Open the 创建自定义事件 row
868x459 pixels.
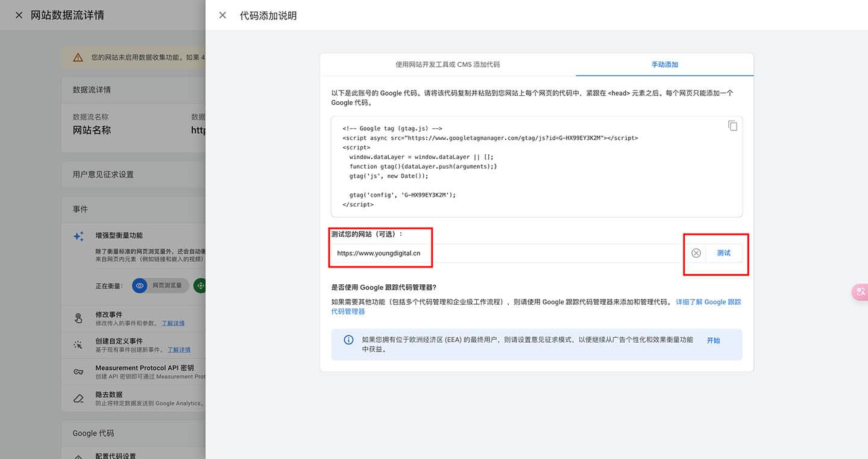click(133, 345)
